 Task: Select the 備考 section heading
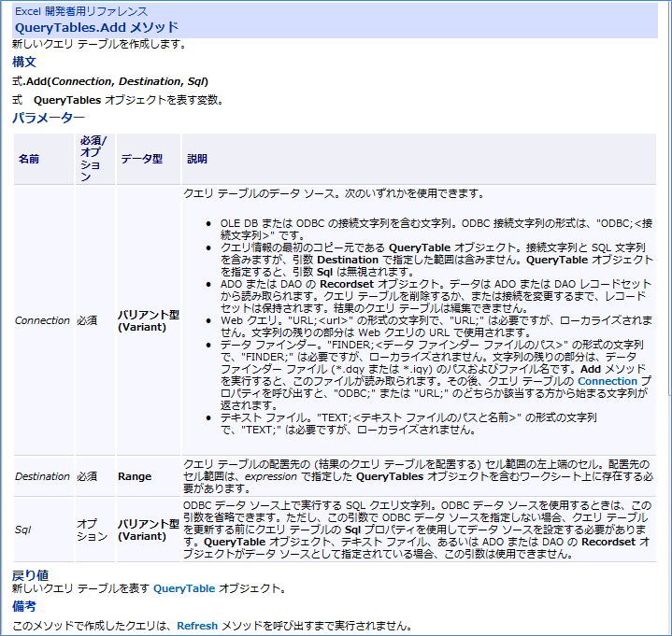click(x=24, y=606)
